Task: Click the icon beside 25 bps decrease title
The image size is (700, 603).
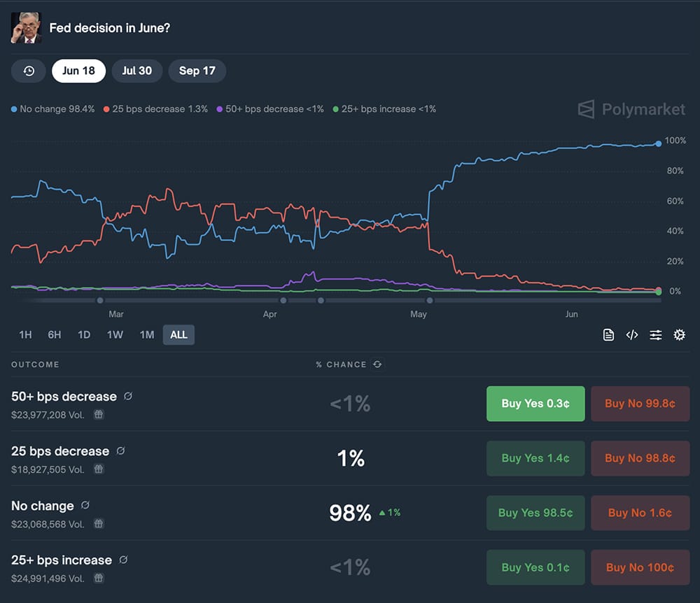Action: (120, 451)
